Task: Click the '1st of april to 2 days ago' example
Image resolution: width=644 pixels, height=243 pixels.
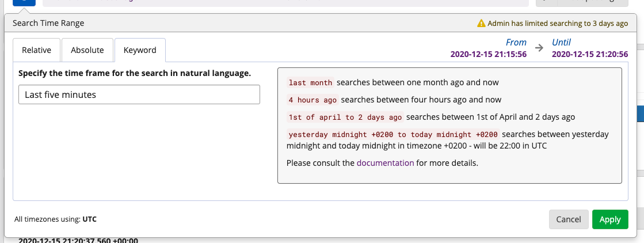Action: click(345, 117)
